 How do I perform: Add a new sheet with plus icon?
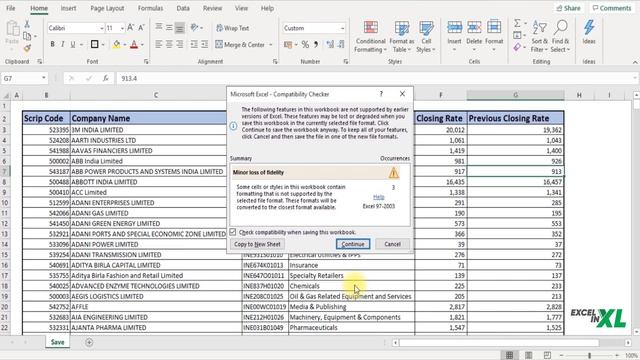(89, 342)
